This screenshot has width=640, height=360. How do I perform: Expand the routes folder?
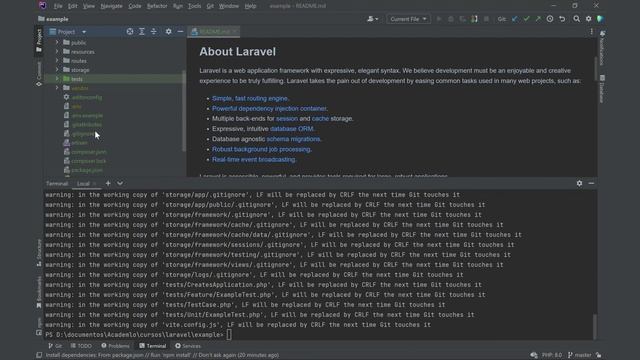pos(57,60)
